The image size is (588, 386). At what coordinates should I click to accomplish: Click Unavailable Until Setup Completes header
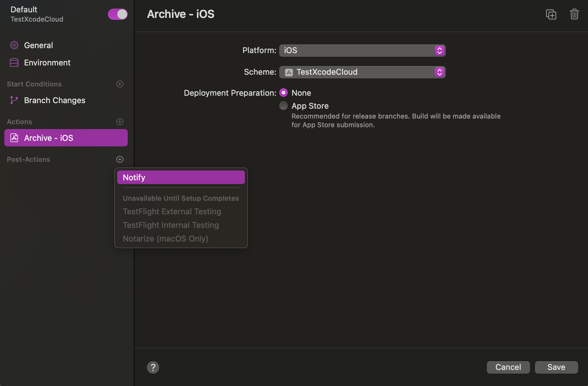click(181, 198)
